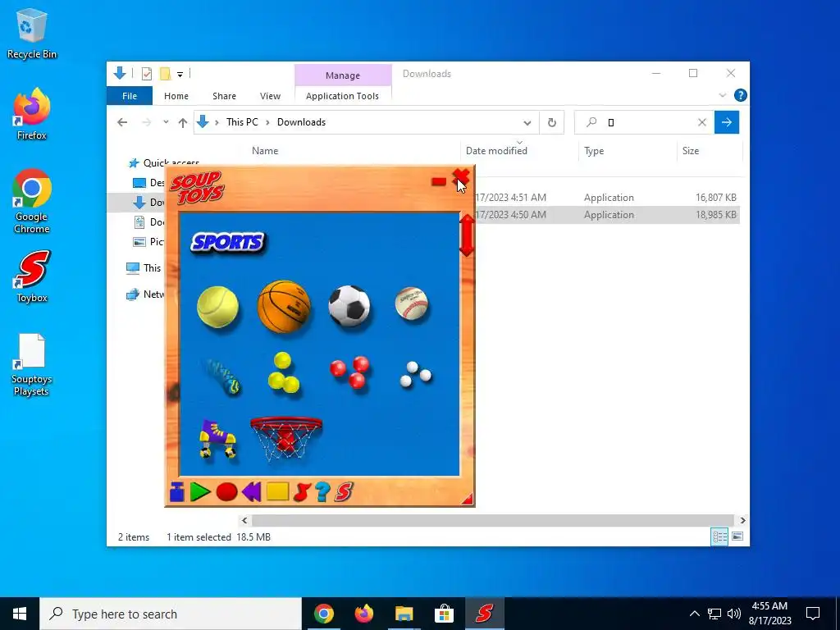The height and width of the screenshot is (630, 840).
Task: Sort by the Name column header
Action: pyautogui.click(x=265, y=151)
